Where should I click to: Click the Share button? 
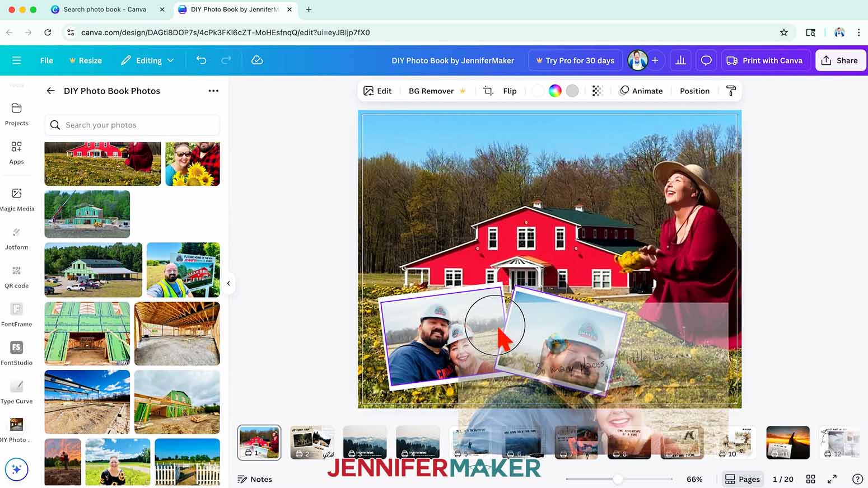840,60
